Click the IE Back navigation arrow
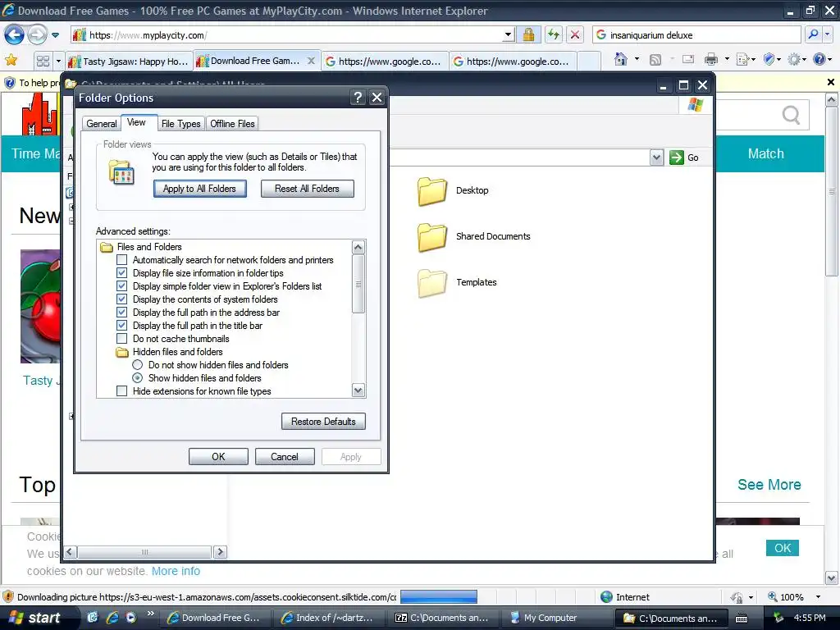840x630 pixels. coord(14,35)
